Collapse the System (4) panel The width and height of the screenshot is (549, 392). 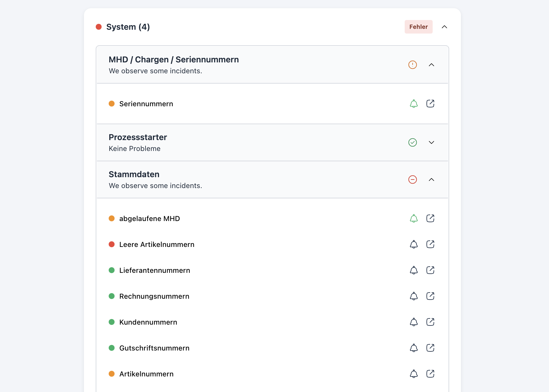click(445, 27)
